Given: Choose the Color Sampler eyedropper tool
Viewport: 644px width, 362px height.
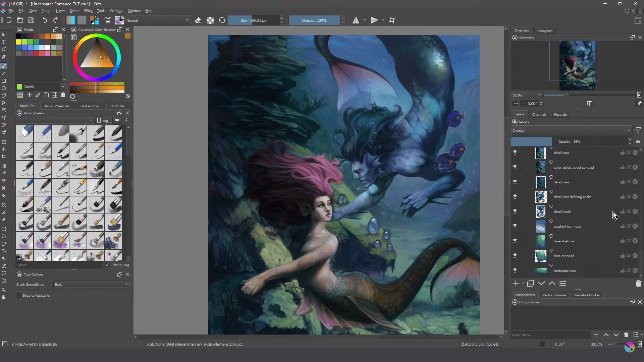Looking at the screenshot, I should (4, 173).
